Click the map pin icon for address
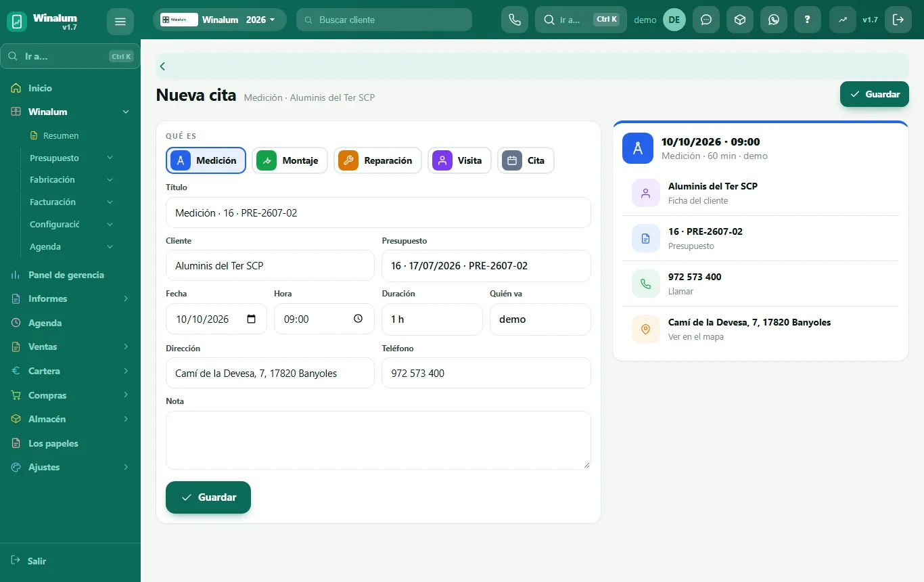This screenshot has height=582, width=924. pyautogui.click(x=645, y=329)
